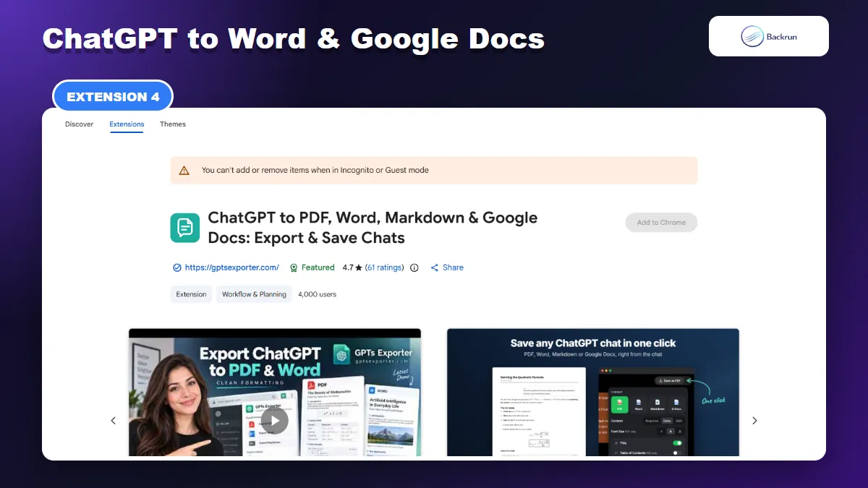Click the ratings info icon

(414, 267)
